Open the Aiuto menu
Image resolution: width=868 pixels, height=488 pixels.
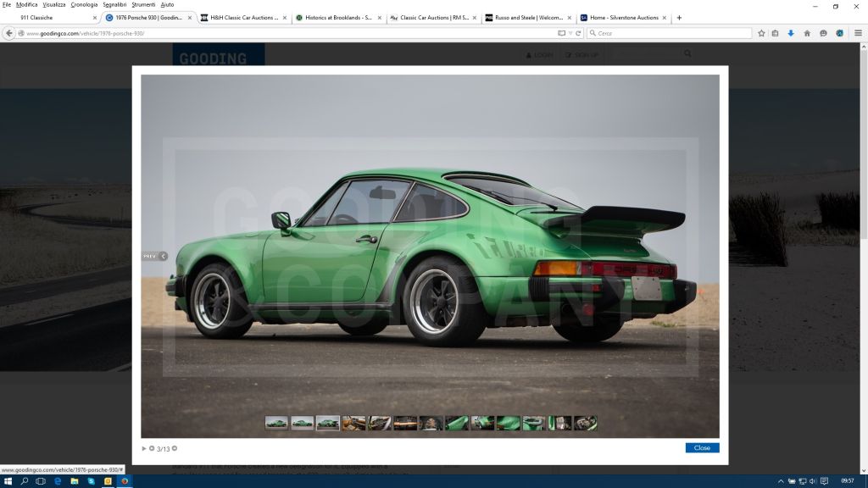coord(167,4)
